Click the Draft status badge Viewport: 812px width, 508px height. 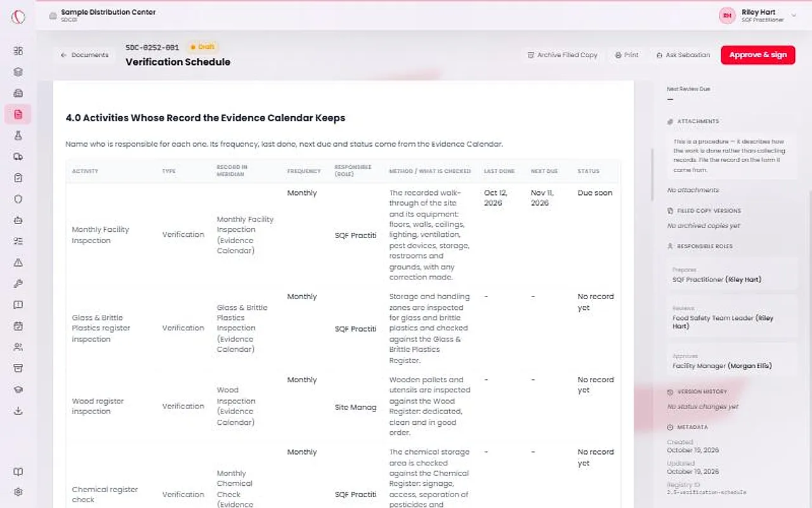point(203,47)
